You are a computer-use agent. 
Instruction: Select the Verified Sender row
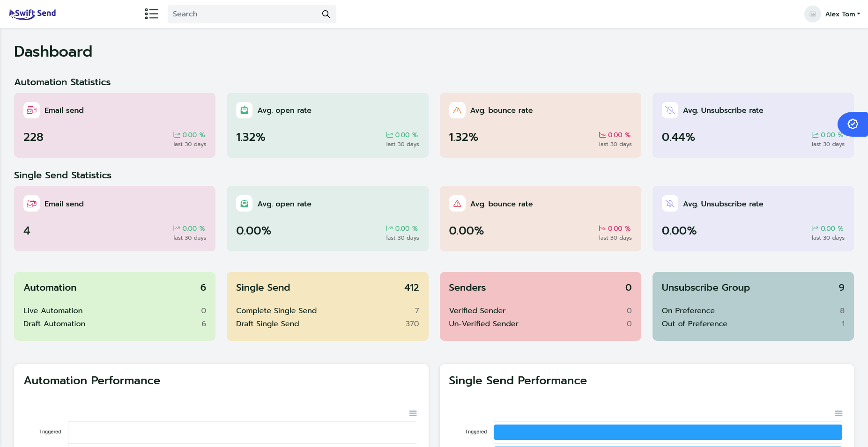point(540,311)
